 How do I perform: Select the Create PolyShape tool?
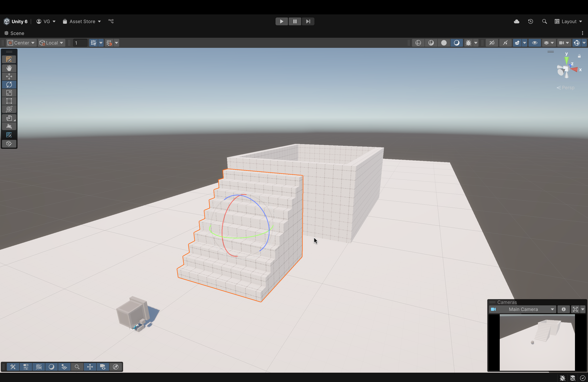click(x=9, y=126)
